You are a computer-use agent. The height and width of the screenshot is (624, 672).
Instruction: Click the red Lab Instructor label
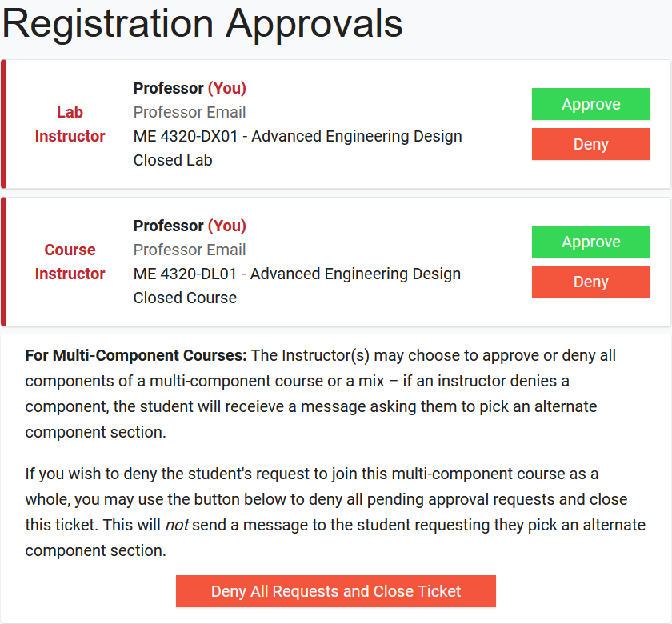click(x=70, y=124)
